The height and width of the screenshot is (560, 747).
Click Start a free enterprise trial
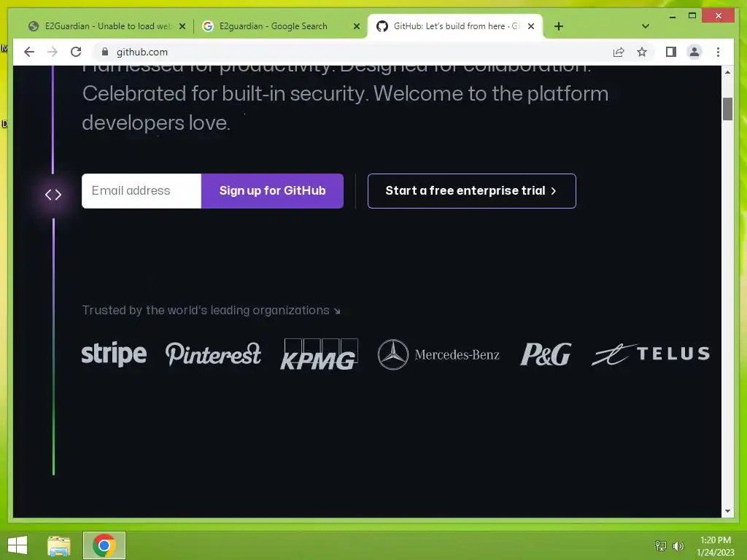472,191
